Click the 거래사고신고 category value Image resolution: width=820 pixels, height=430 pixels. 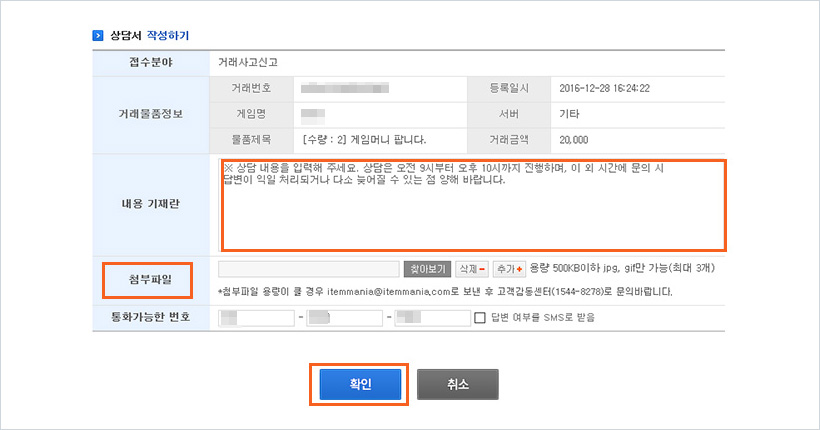coord(248,62)
